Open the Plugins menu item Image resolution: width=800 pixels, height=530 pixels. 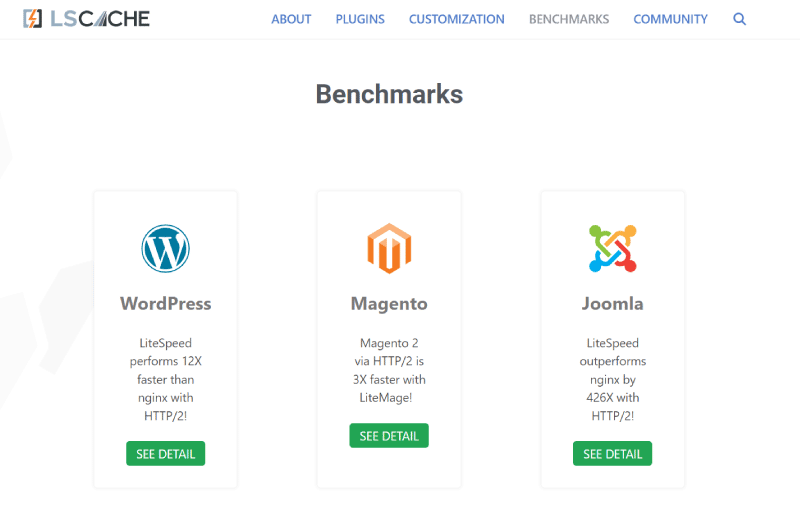point(360,19)
